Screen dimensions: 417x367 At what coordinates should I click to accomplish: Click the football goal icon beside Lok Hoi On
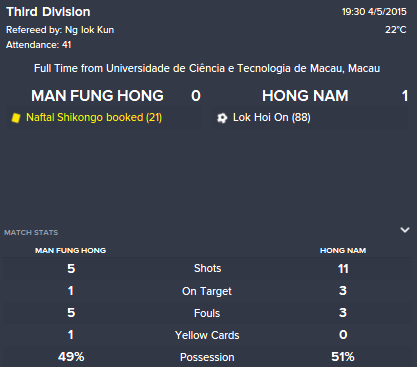tap(222, 118)
